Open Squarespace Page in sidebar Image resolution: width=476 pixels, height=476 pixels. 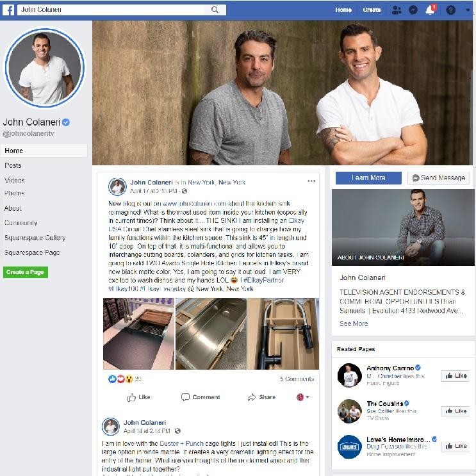point(32,252)
